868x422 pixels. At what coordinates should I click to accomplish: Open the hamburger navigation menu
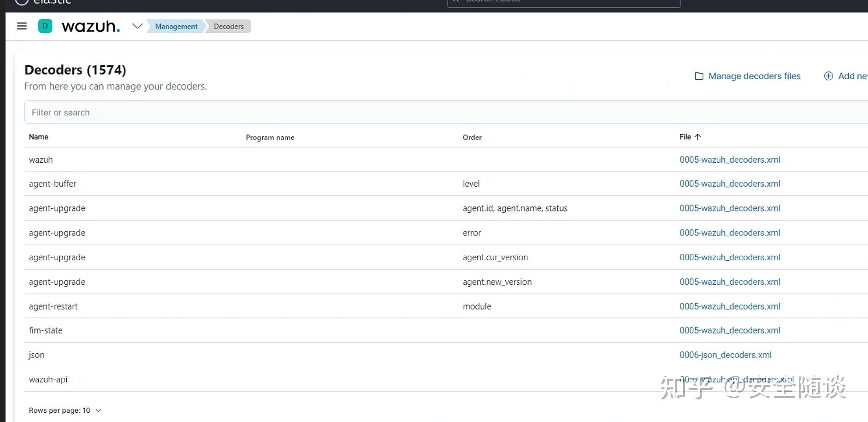coord(22,26)
